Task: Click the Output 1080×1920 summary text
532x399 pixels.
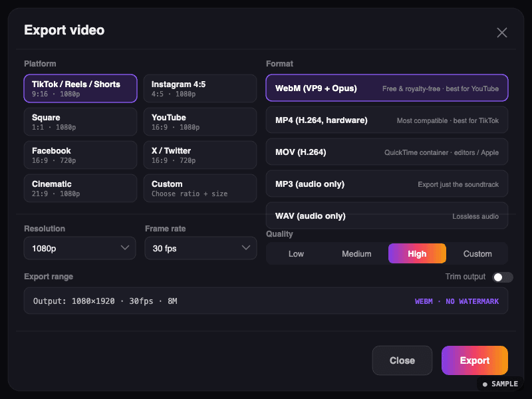Action: click(105, 301)
